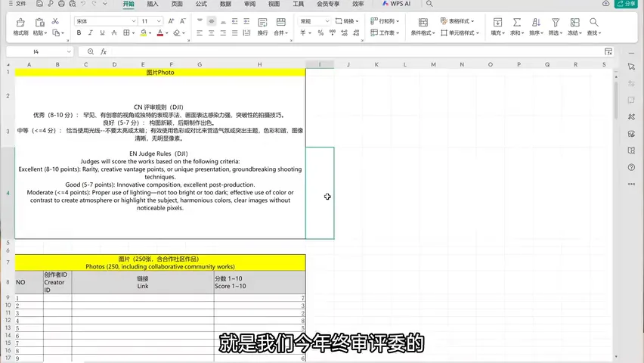Open the Rows and Columns (行和列) menu
Screen dimensions: 644x363
click(x=385, y=21)
